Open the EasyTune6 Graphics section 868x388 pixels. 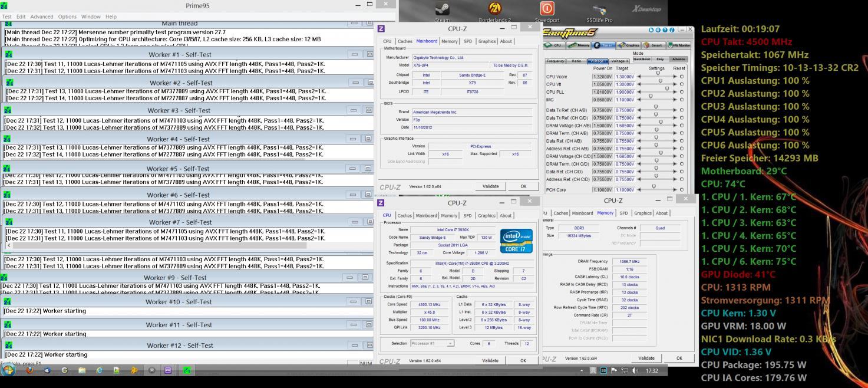628,45
